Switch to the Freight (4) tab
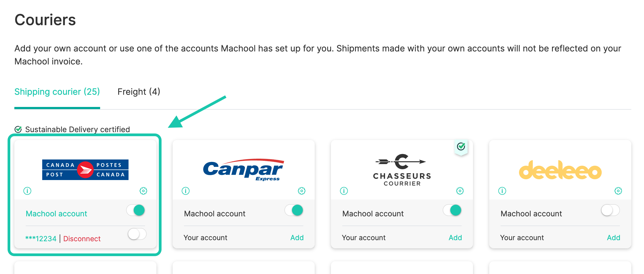 (x=139, y=92)
